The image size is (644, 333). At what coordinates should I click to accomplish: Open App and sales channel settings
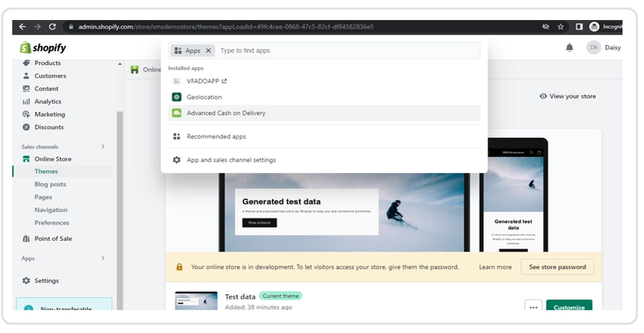click(230, 160)
